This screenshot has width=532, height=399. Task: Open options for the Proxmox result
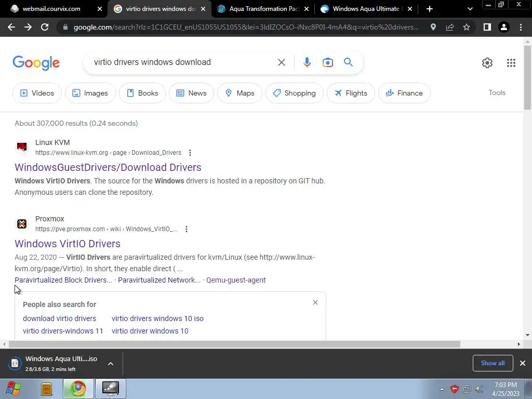[x=187, y=229]
